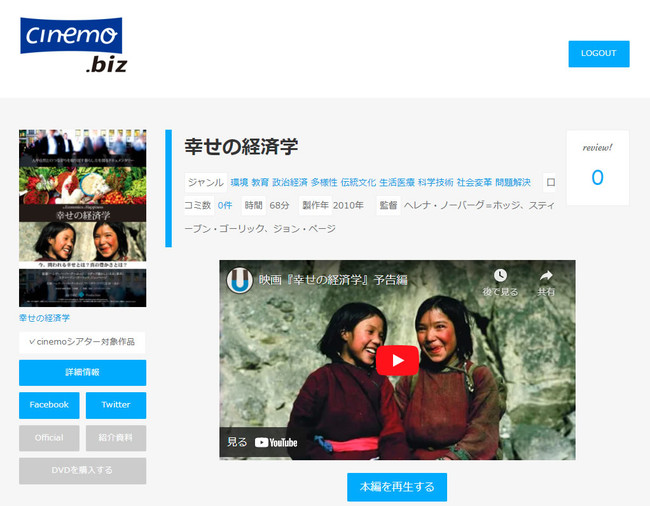Image resolution: width=650 pixels, height=507 pixels.
Task: Click the ジャンル label
Action: [x=206, y=182]
